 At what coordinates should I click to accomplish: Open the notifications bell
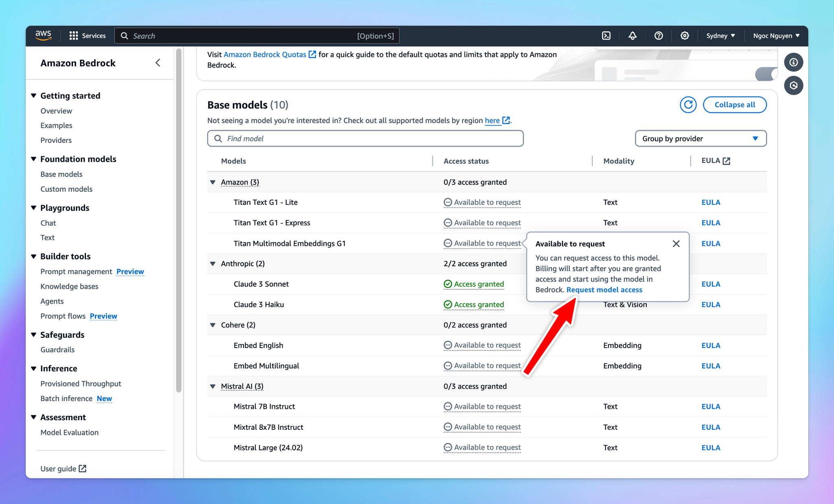[x=632, y=36]
